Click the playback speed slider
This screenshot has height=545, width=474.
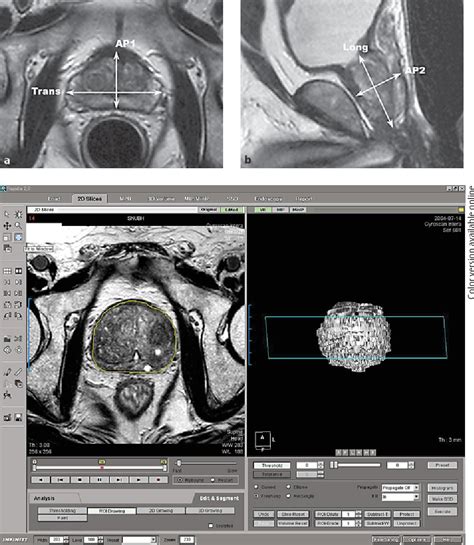(205, 463)
